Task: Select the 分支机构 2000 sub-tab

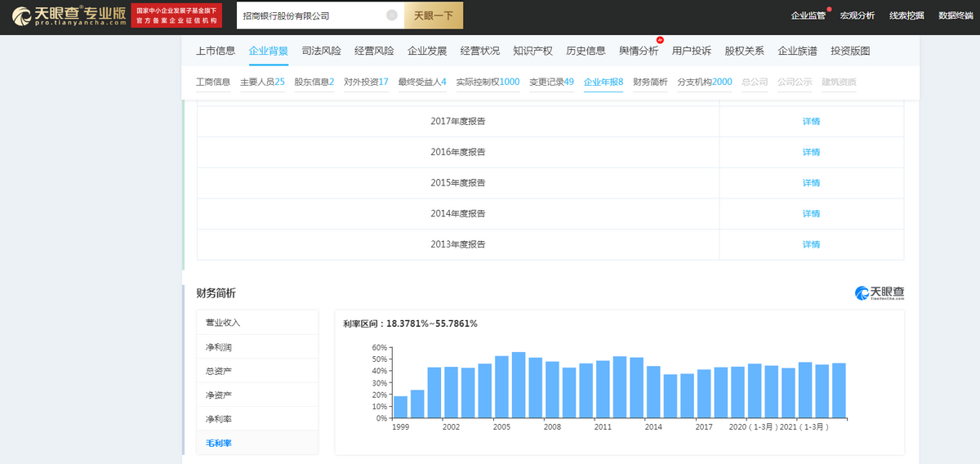Action: [704, 82]
